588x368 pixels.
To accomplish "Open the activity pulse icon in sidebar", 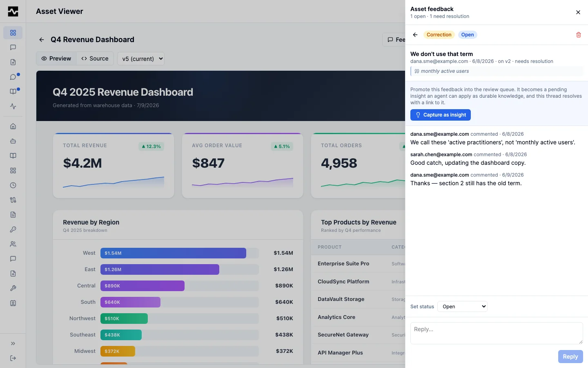I will [13, 106].
